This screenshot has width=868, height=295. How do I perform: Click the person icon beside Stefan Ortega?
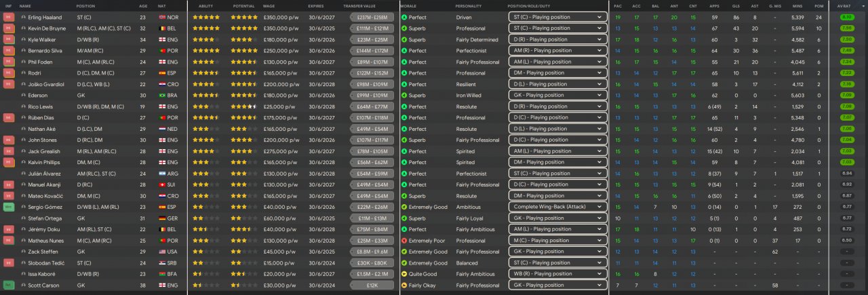(23, 218)
